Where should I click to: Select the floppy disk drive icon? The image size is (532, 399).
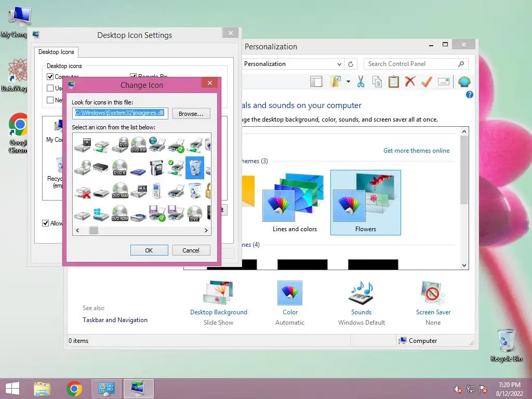coord(83,145)
